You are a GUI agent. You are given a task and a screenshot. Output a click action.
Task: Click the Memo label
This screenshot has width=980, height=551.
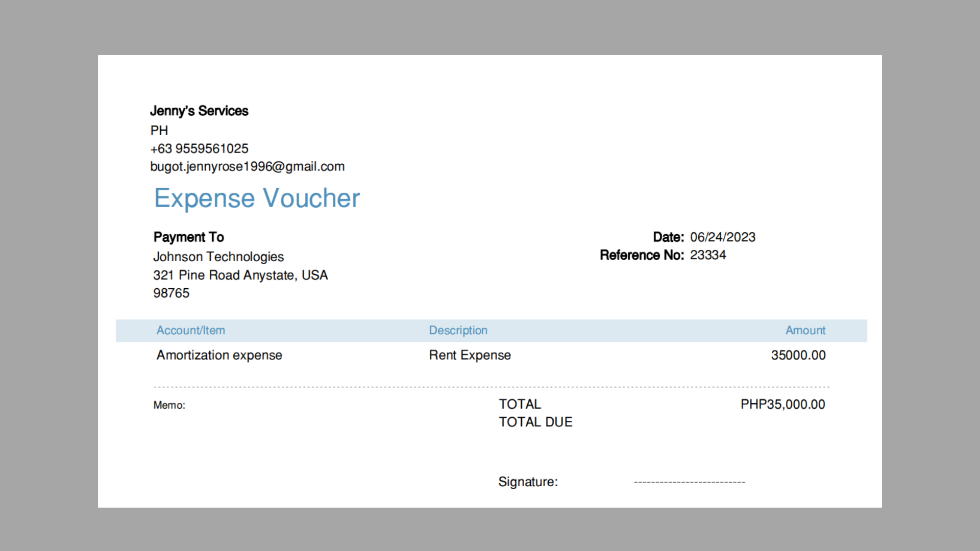coord(169,405)
